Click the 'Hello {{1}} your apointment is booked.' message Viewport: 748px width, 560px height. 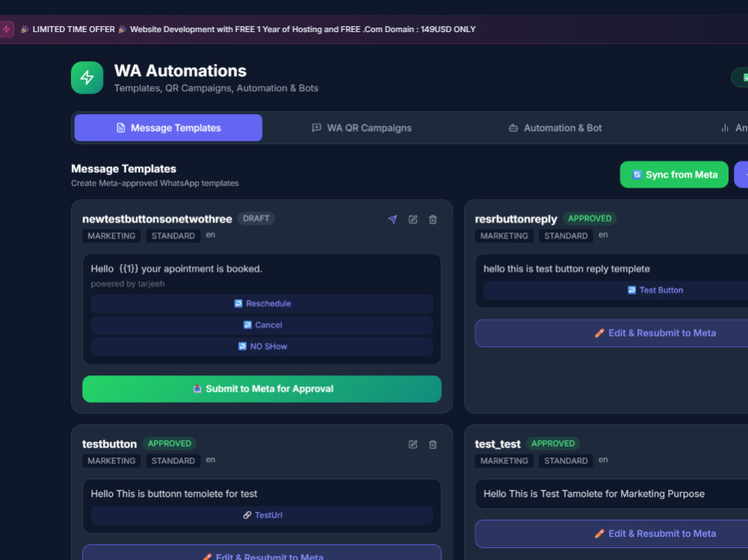coord(177,268)
